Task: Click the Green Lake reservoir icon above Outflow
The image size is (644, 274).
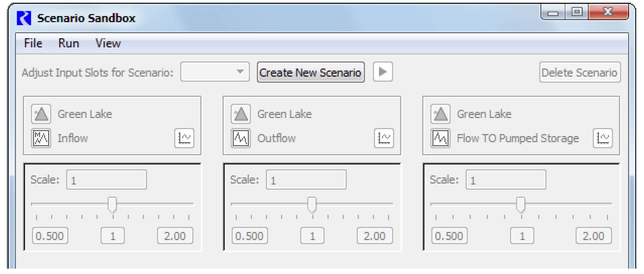Action: tap(241, 114)
